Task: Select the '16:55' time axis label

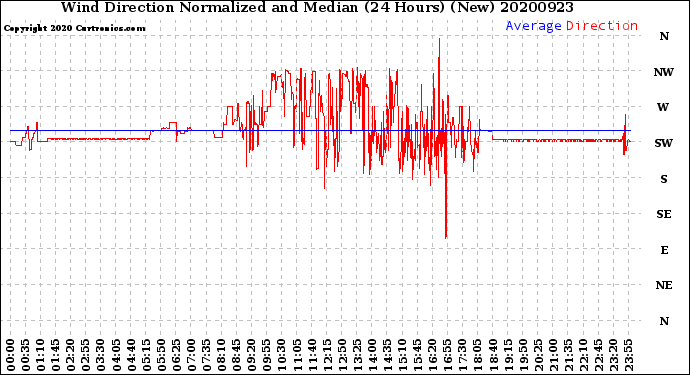Action: click(448, 355)
